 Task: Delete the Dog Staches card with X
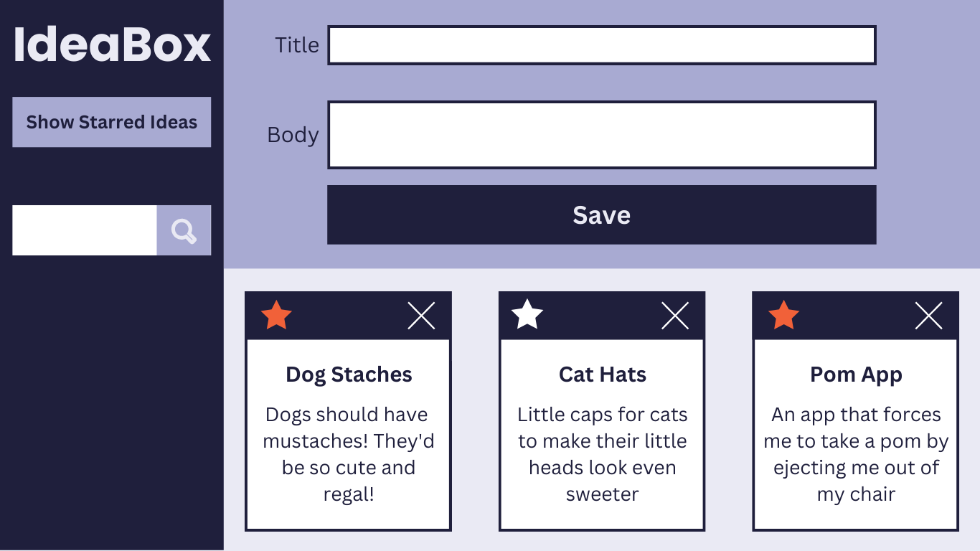[421, 316]
